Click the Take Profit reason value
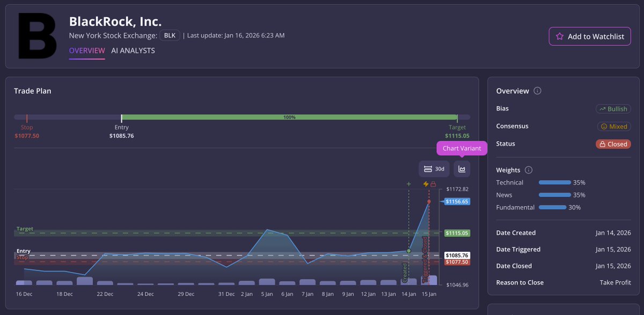Viewport: 644px width, 315px height. pos(615,282)
